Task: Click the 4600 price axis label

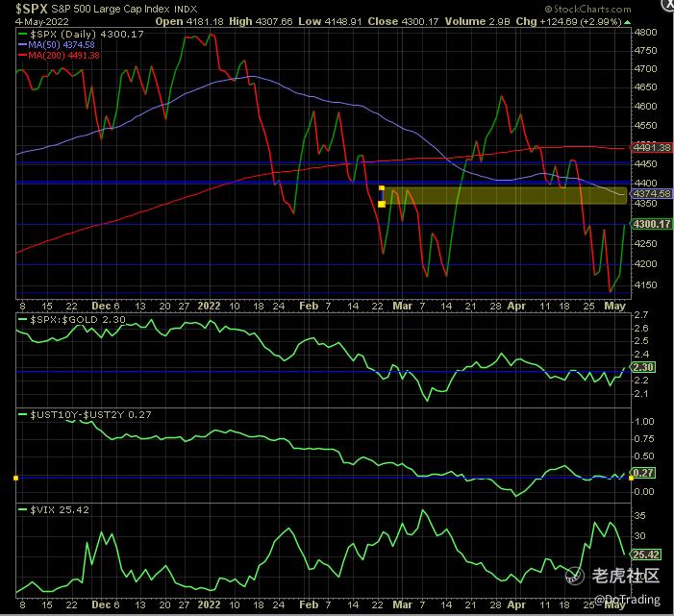Action: click(645, 106)
